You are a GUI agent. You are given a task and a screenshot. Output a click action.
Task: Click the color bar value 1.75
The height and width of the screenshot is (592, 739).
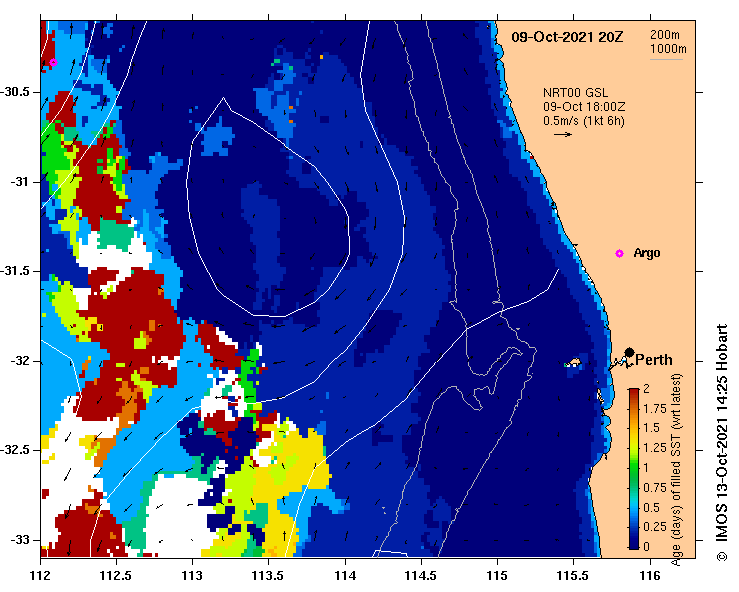655,409
